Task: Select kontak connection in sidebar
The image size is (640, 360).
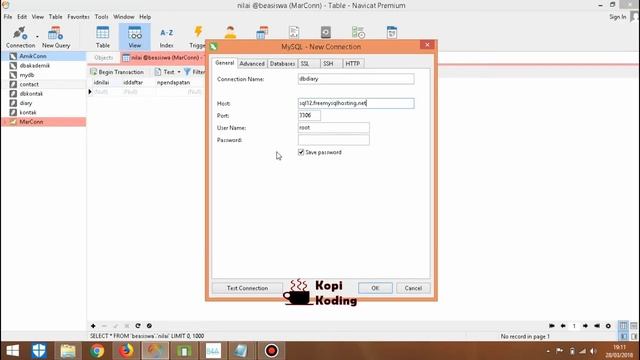Action: coord(44,112)
